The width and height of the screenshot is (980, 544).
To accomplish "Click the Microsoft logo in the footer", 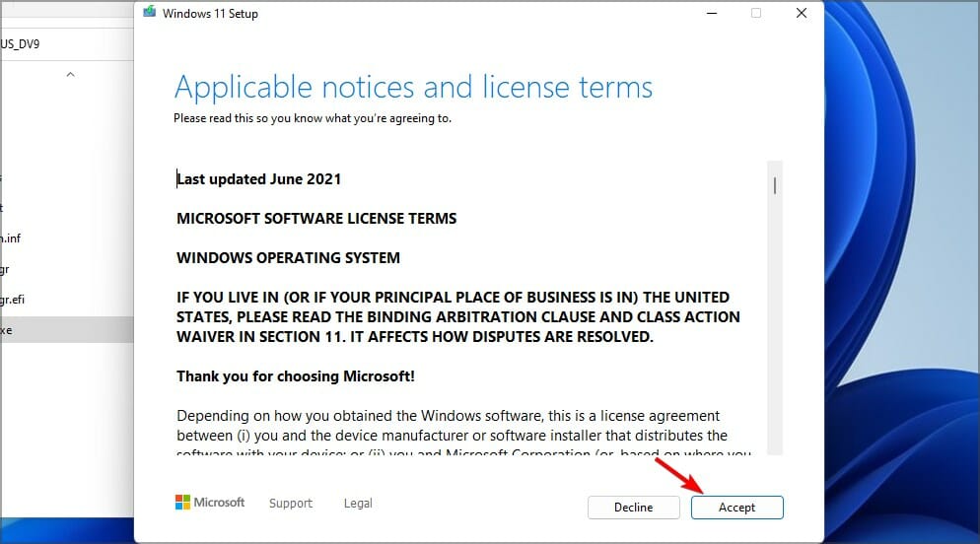I will (x=210, y=503).
